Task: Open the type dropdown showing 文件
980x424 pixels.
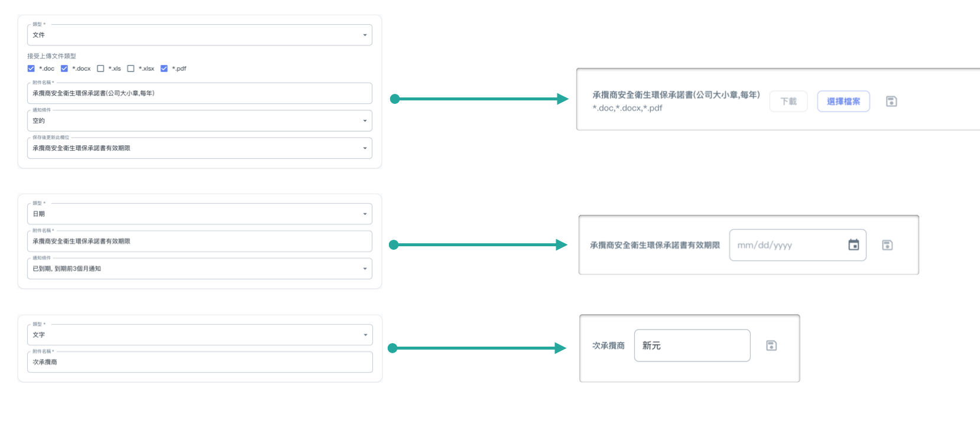Action: (x=199, y=35)
